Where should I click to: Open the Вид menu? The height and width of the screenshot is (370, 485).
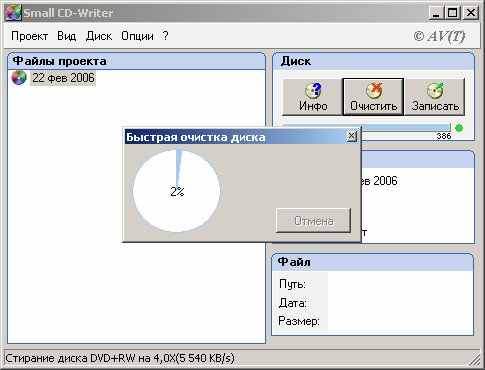pos(66,36)
